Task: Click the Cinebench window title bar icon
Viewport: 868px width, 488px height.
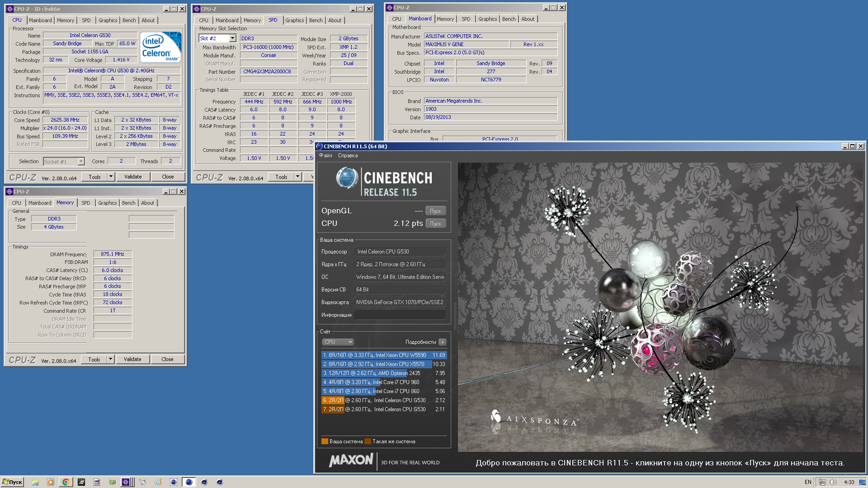Action: coord(319,146)
